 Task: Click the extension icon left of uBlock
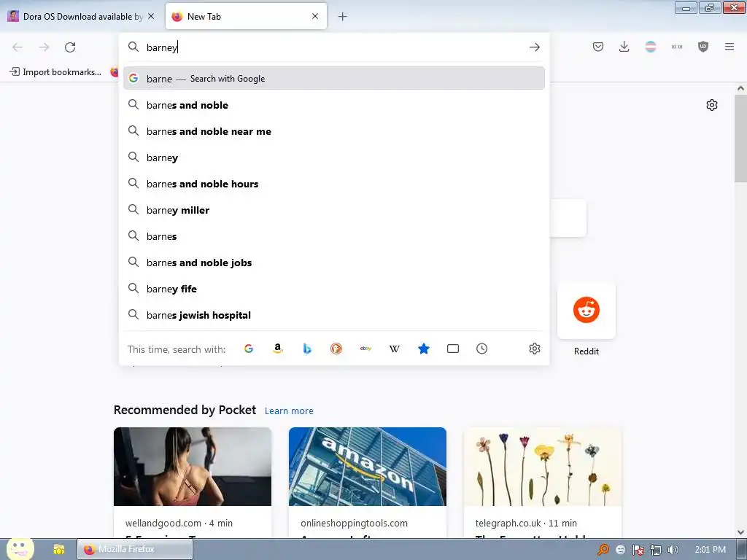click(676, 47)
